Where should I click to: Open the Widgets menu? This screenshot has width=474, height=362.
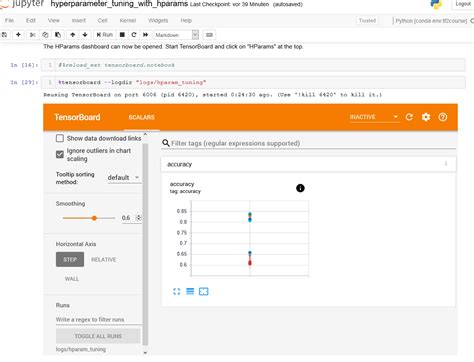pos(158,20)
